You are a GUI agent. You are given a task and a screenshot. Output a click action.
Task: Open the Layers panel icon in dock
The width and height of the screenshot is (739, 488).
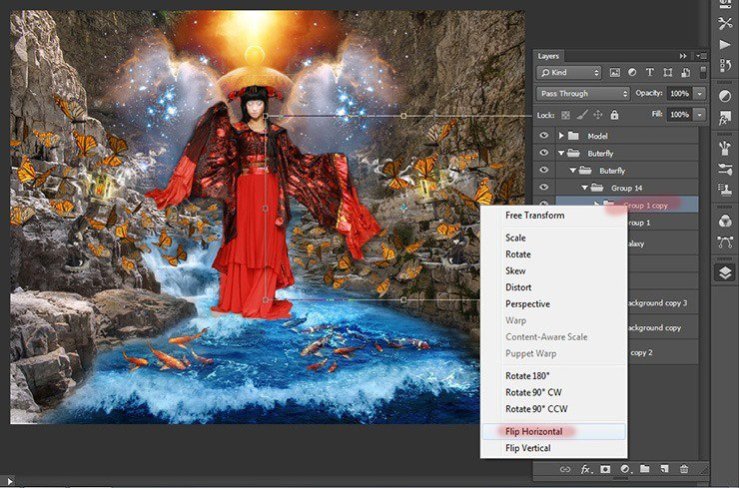tap(725, 273)
